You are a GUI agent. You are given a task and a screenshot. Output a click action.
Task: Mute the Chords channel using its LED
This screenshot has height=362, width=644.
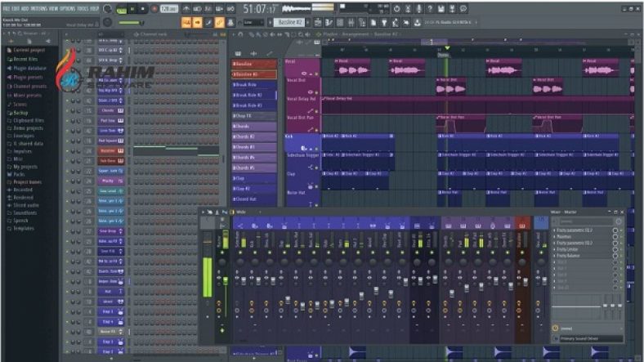coord(67,111)
